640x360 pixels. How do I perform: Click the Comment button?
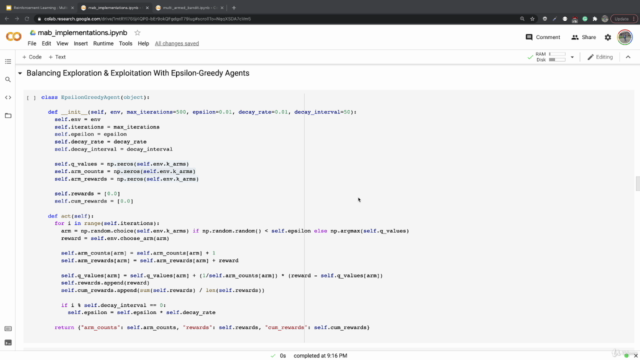pyautogui.click(x=543, y=37)
